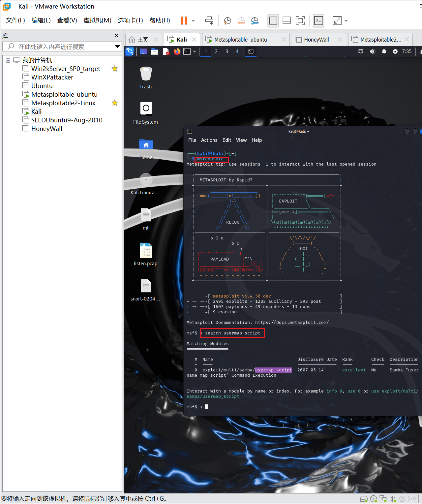The width and height of the screenshot is (422, 504).
Task: Open the 虚拟机(M) menu
Action: click(x=98, y=20)
